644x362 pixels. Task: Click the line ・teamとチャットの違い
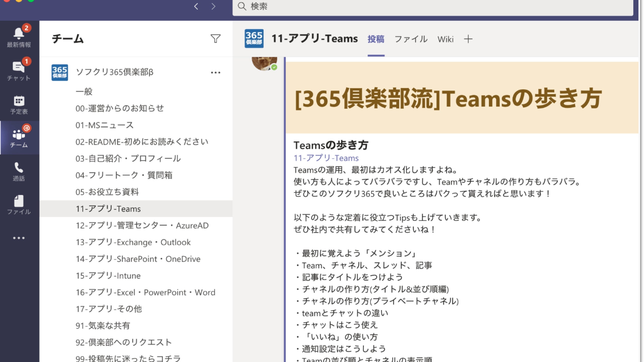tap(342, 313)
